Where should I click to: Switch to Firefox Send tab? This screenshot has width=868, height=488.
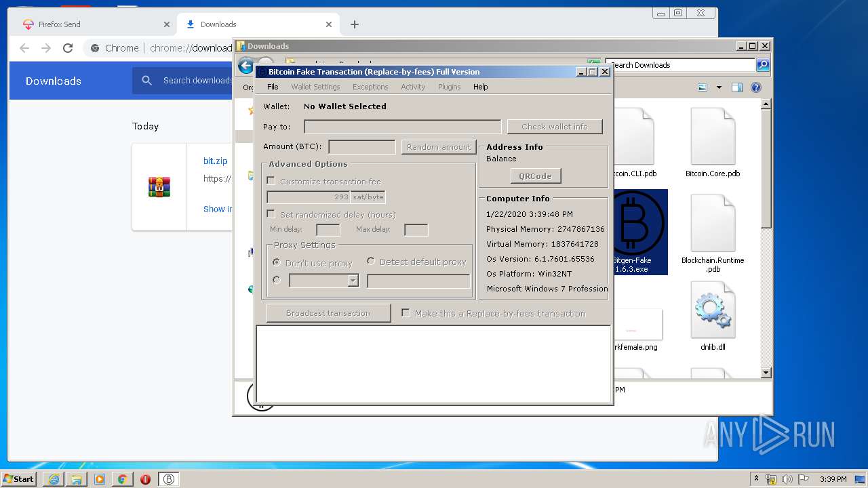(x=95, y=24)
